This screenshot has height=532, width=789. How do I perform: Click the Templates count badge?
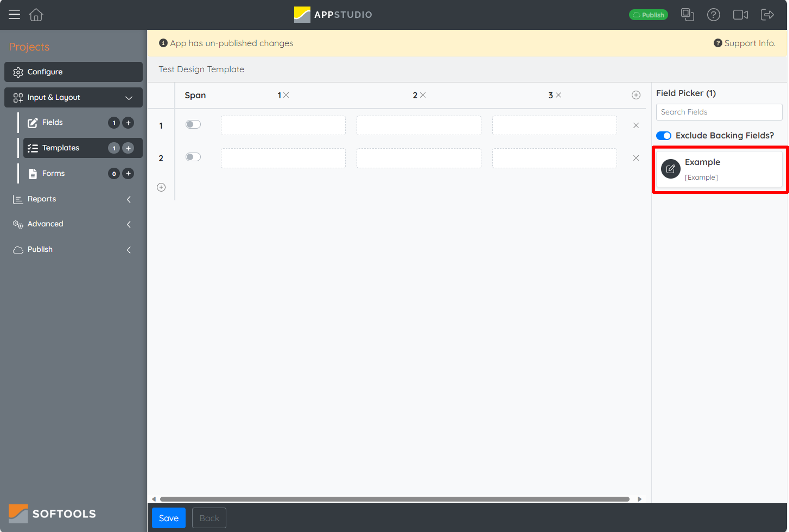tap(114, 148)
